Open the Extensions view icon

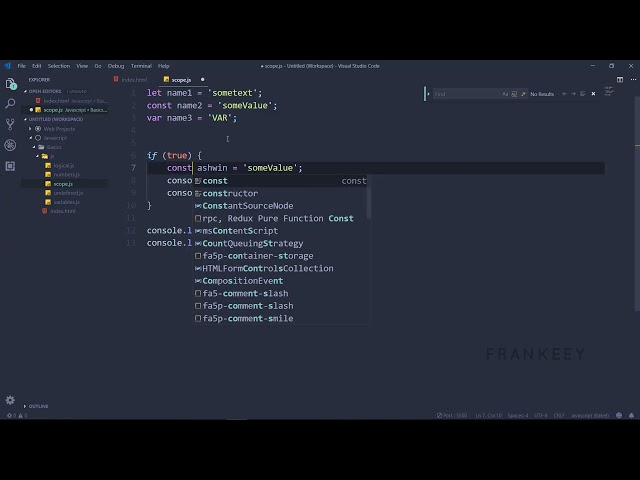[x=10, y=166]
